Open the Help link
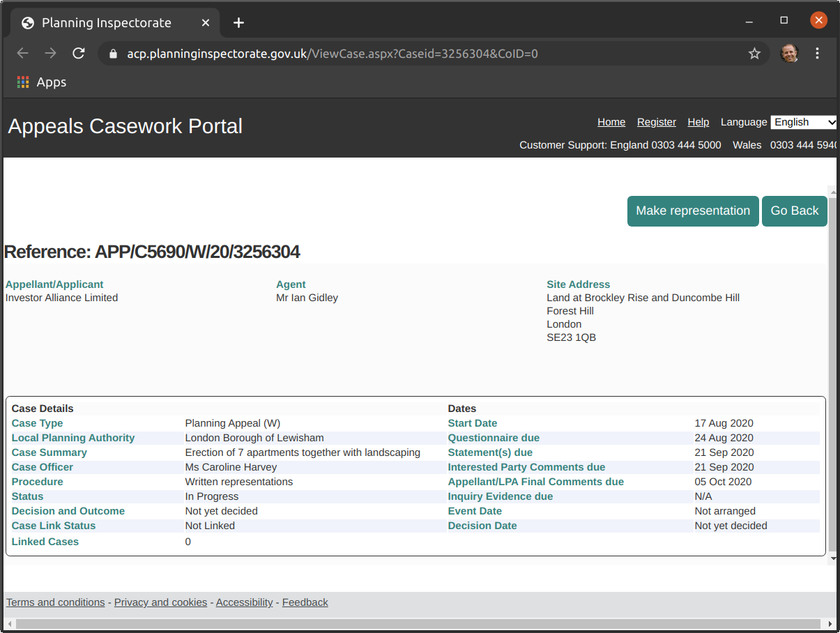 [698, 122]
